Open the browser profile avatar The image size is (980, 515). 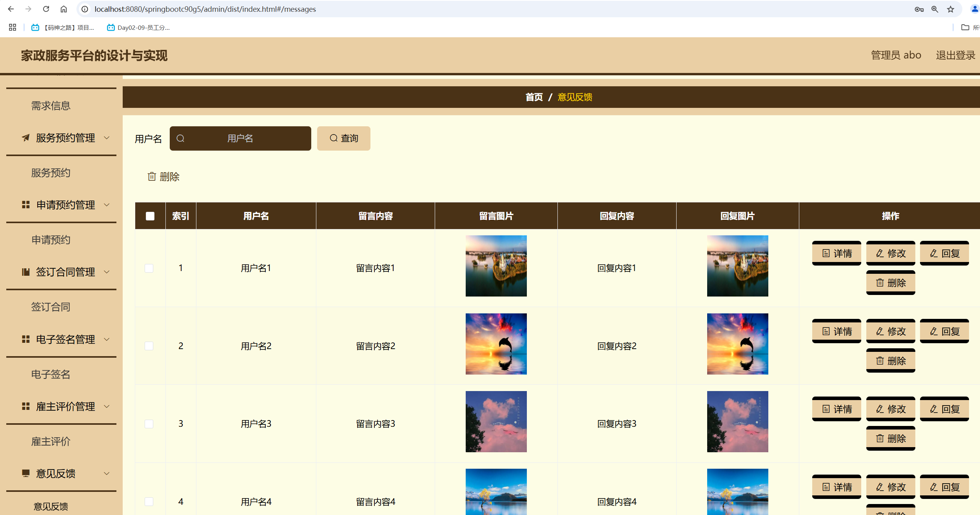point(975,9)
